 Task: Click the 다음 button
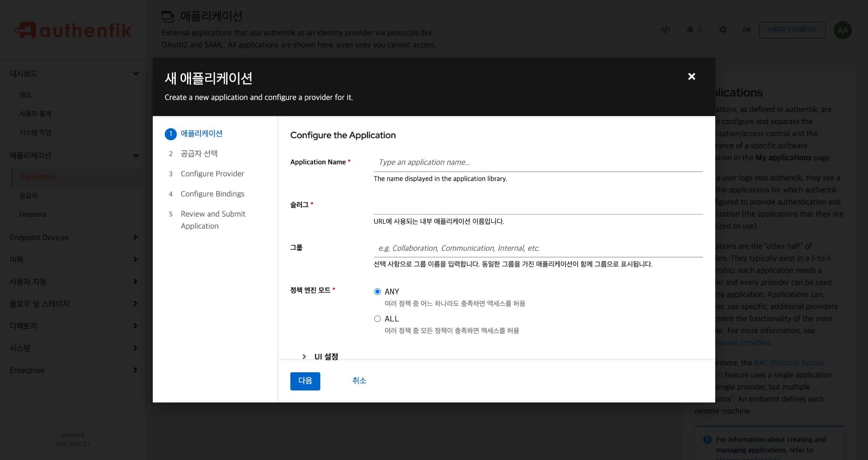coord(305,381)
